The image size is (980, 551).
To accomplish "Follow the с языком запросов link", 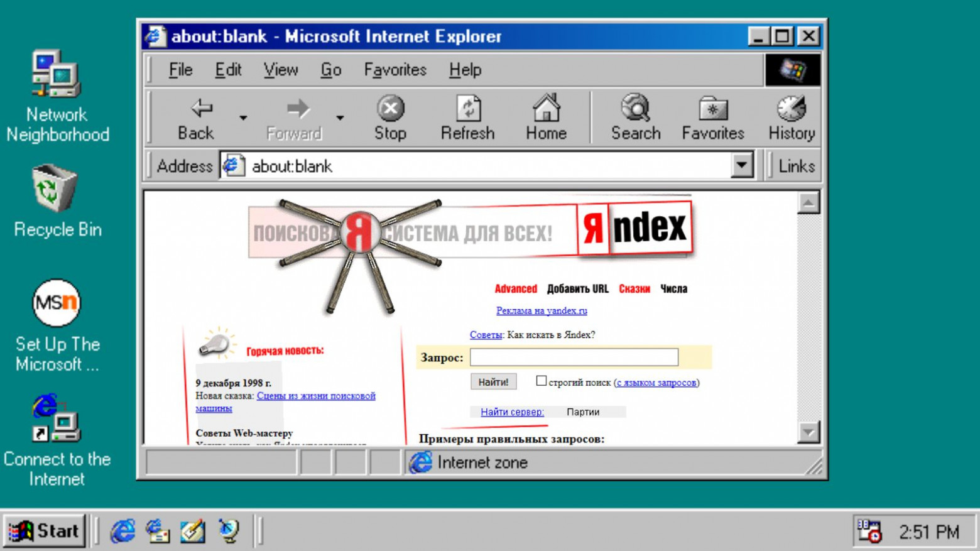I will tap(656, 382).
